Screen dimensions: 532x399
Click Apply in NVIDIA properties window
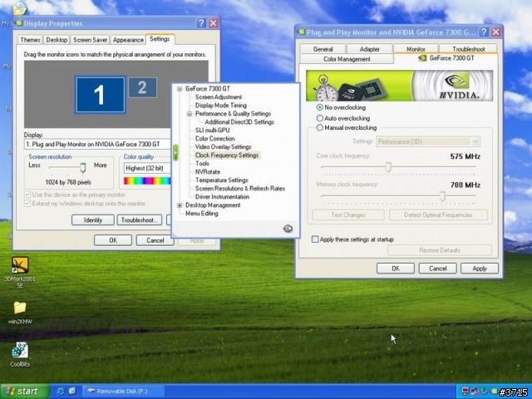tap(480, 268)
